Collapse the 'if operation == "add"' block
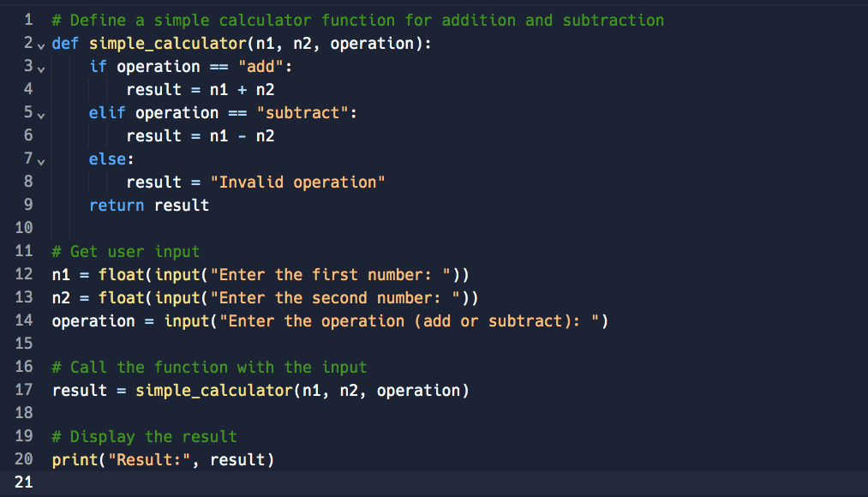 click(40, 67)
